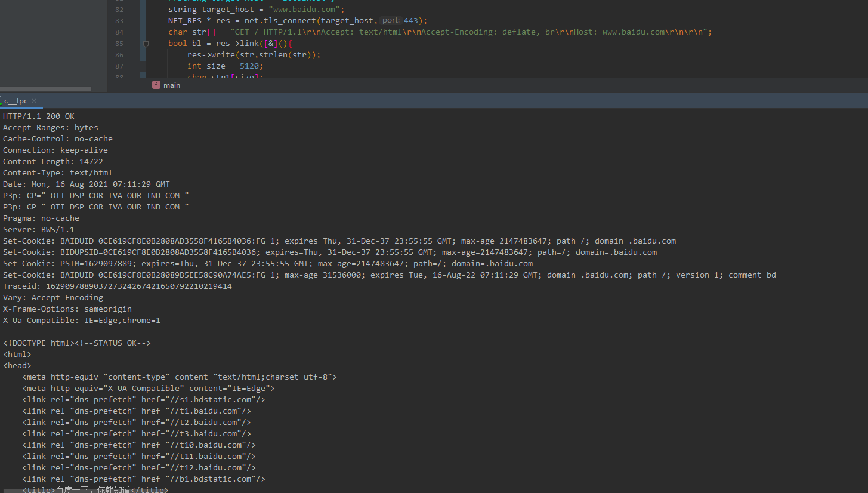The width and height of the screenshot is (868, 493).
Task: Click the port value 443
Action: (x=411, y=20)
